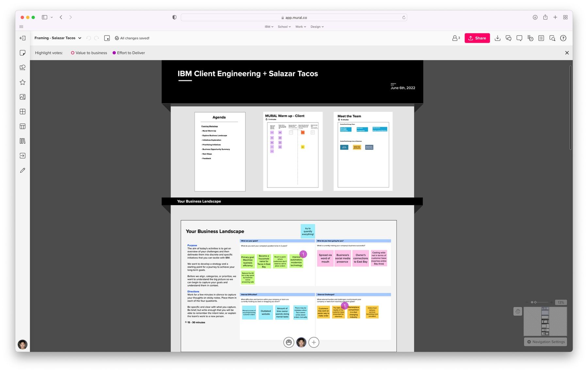Click facilitator avatar in bottom bar

coord(301,342)
